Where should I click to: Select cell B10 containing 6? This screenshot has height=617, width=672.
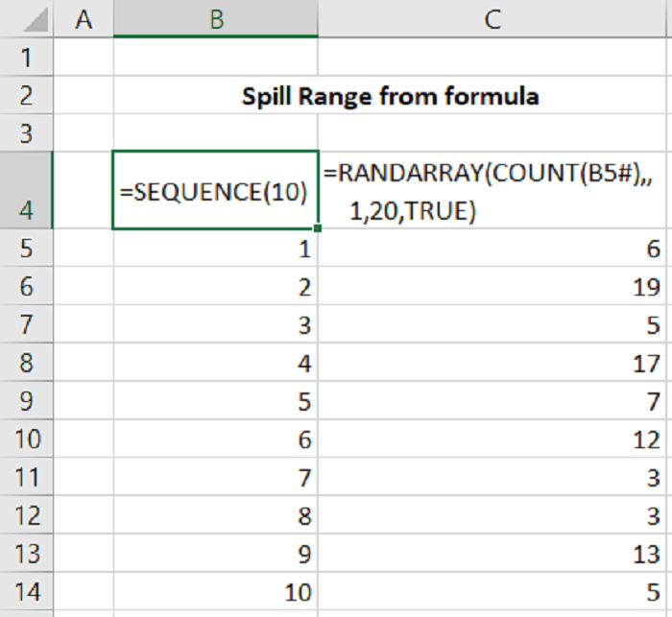(216, 439)
